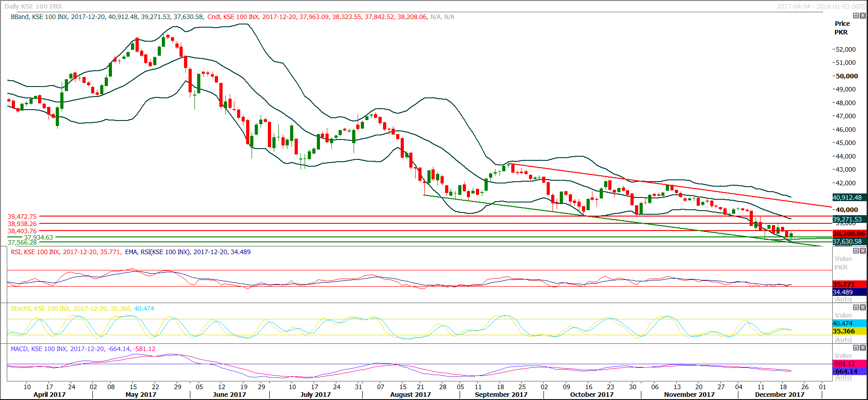Click the red 38,208.06 price tag

(849, 234)
